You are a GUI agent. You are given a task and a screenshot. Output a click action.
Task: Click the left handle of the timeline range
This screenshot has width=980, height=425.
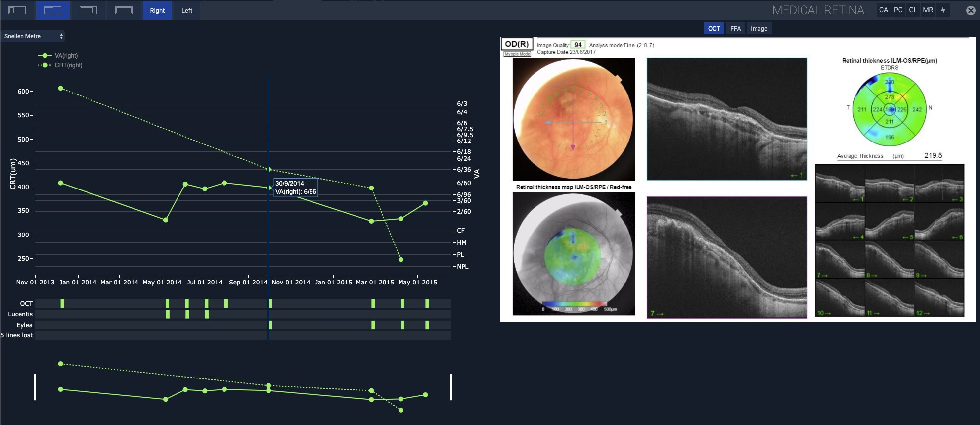[x=35, y=387]
